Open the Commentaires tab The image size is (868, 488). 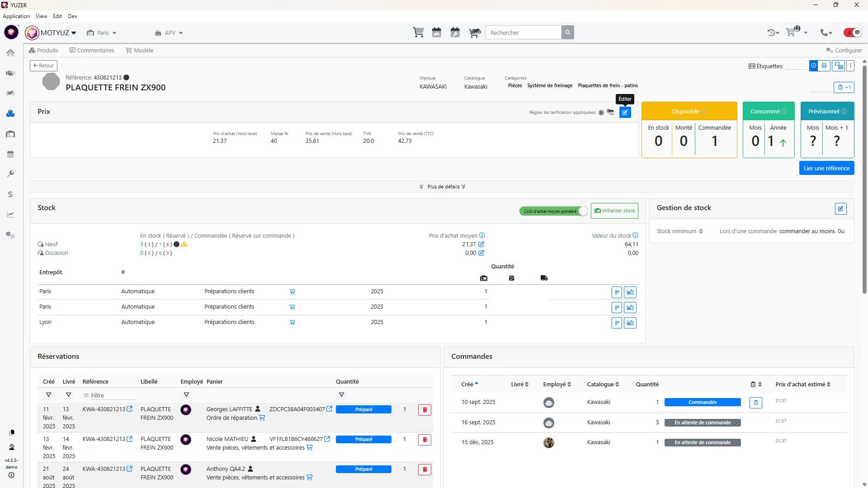click(x=92, y=51)
